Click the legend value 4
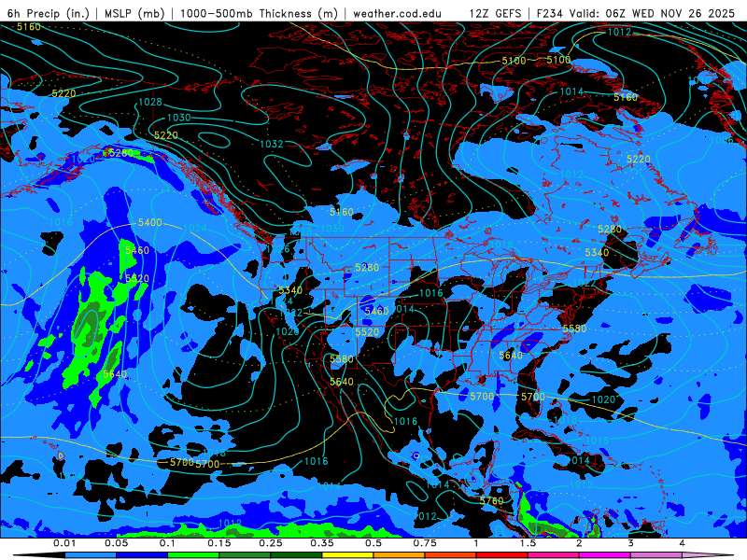Viewport: 747px width, 560px height. click(x=682, y=543)
